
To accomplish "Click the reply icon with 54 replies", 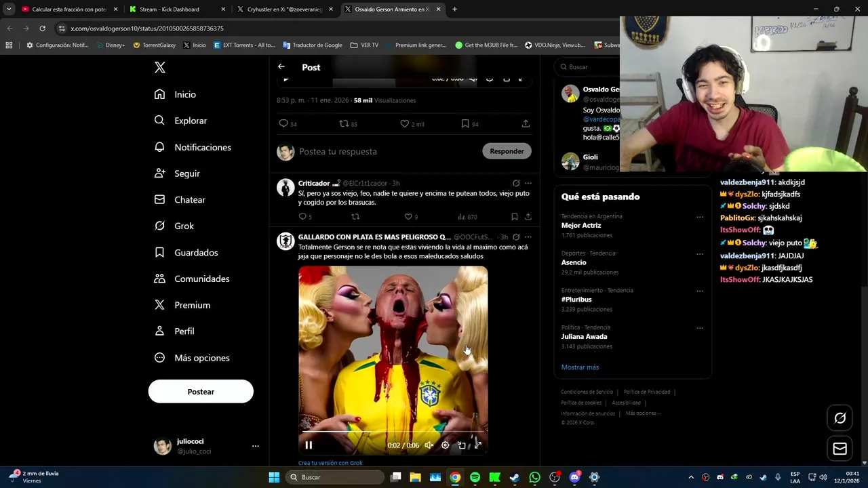I will (283, 124).
